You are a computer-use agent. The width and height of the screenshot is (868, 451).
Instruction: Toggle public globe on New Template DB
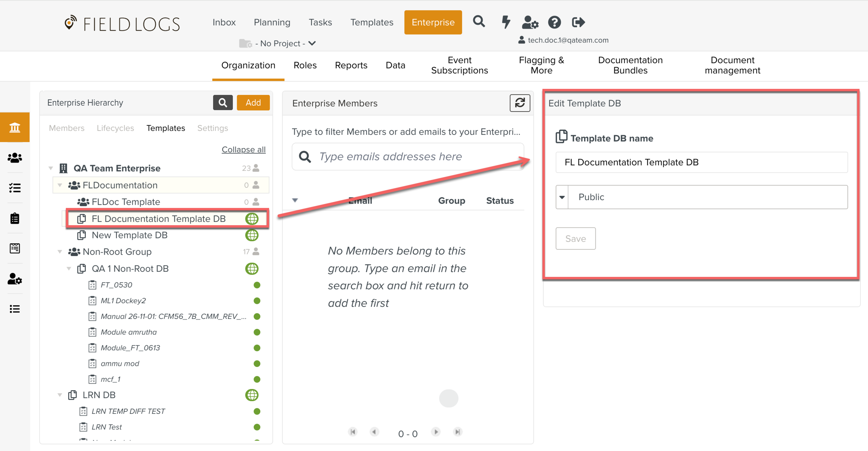tap(252, 235)
